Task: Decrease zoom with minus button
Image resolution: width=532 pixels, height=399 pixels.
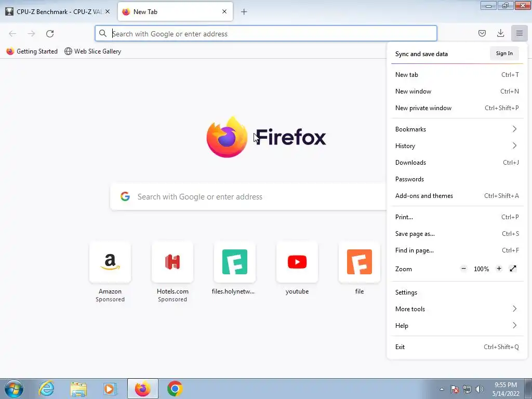Action: click(463, 269)
